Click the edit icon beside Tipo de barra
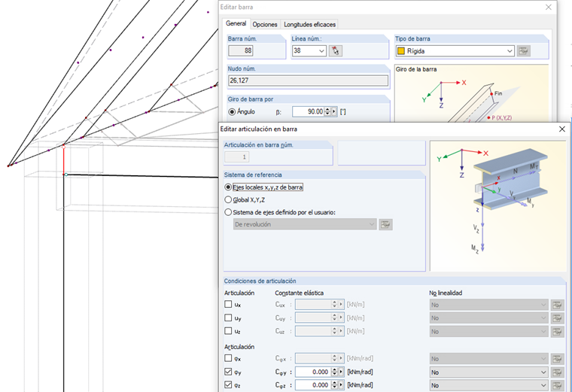Screen dimensions: 572x392 pos(524,51)
